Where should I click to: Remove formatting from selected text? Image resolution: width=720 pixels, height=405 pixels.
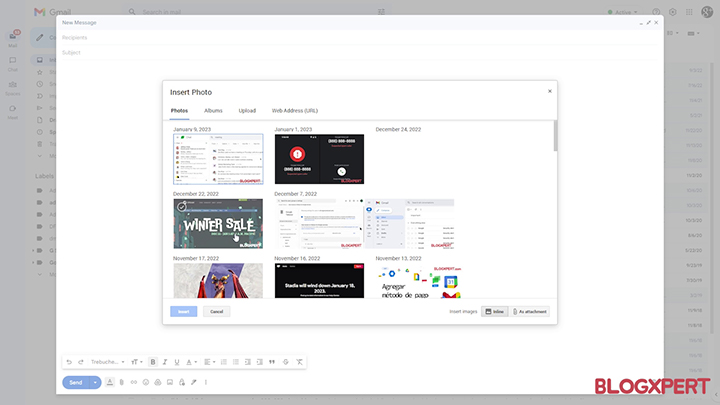(299, 362)
